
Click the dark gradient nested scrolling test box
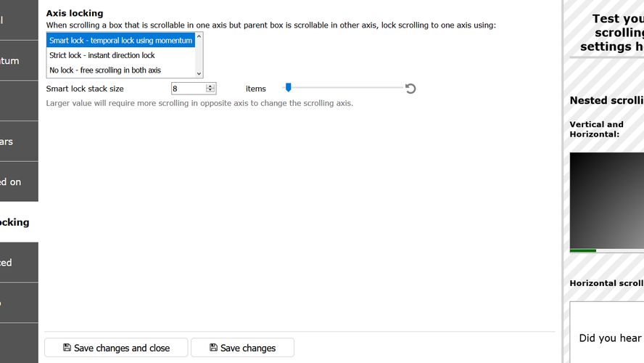(606, 200)
